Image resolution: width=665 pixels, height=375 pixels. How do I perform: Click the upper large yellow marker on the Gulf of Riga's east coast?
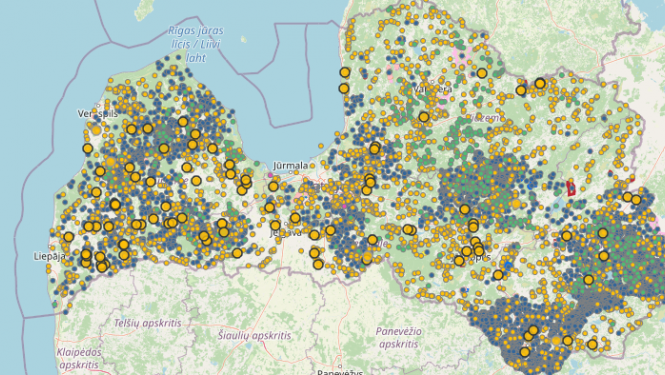(x=345, y=73)
